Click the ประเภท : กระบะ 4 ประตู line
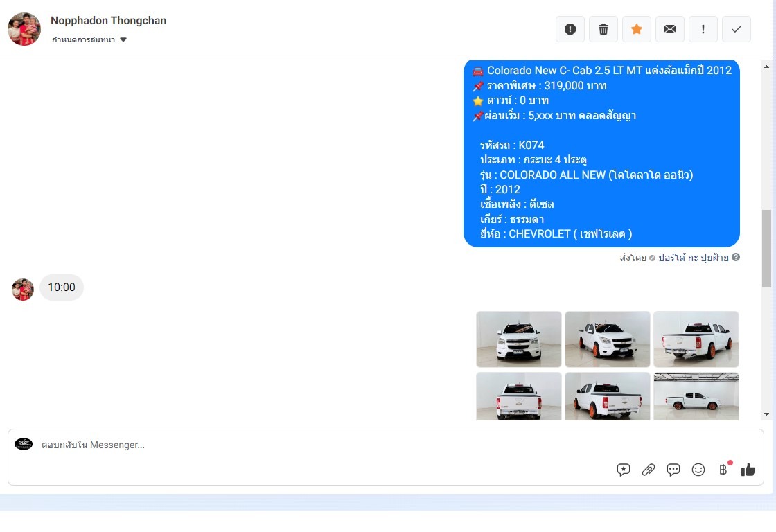The height and width of the screenshot is (532, 776). [x=533, y=160]
